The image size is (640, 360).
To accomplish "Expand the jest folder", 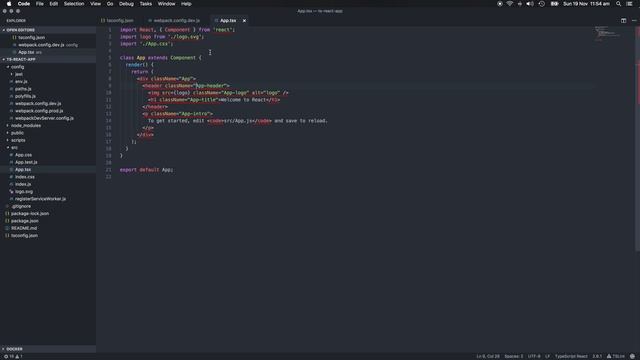I will pyautogui.click(x=48, y=74).
